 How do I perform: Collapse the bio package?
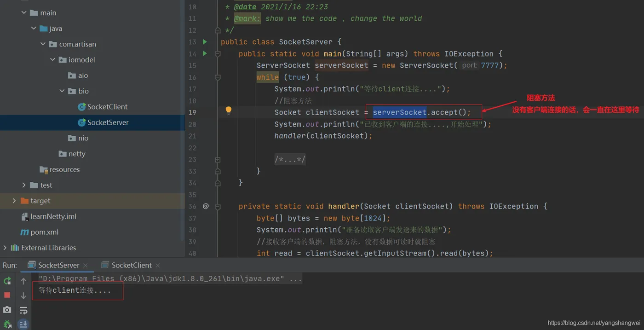tap(62, 91)
